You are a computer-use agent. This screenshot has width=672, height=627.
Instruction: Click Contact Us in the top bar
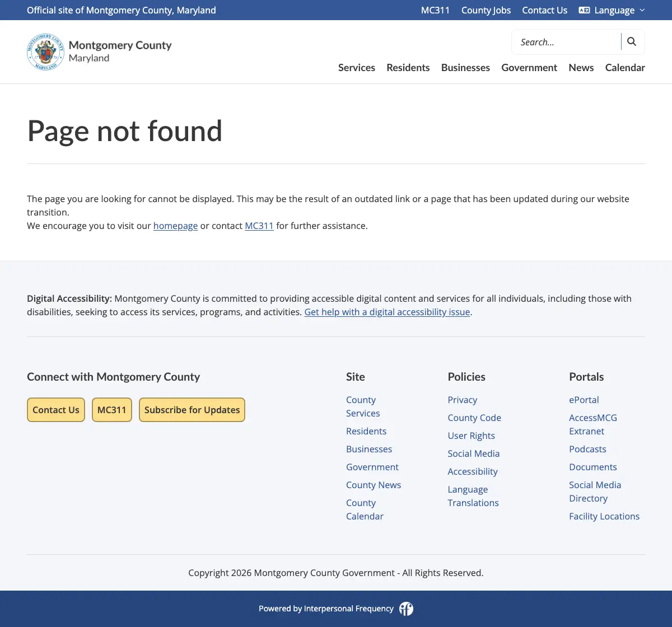click(x=544, y=10)
